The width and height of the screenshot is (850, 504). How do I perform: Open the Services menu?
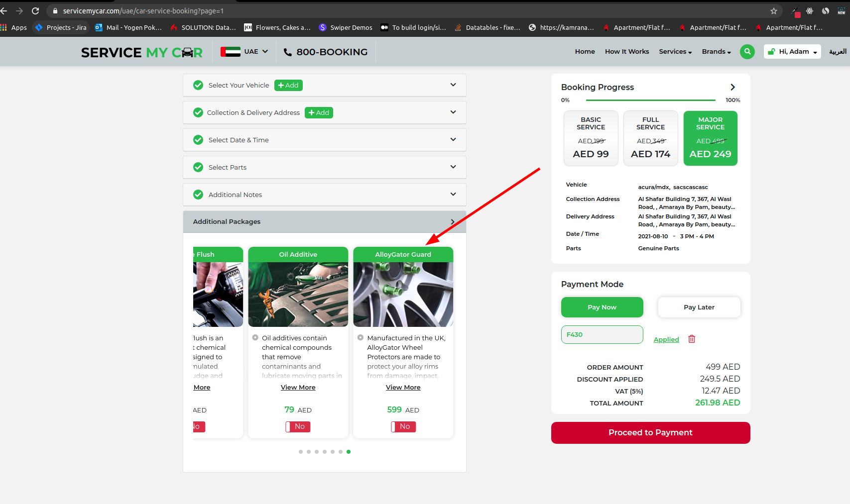[x=675, y=52]
